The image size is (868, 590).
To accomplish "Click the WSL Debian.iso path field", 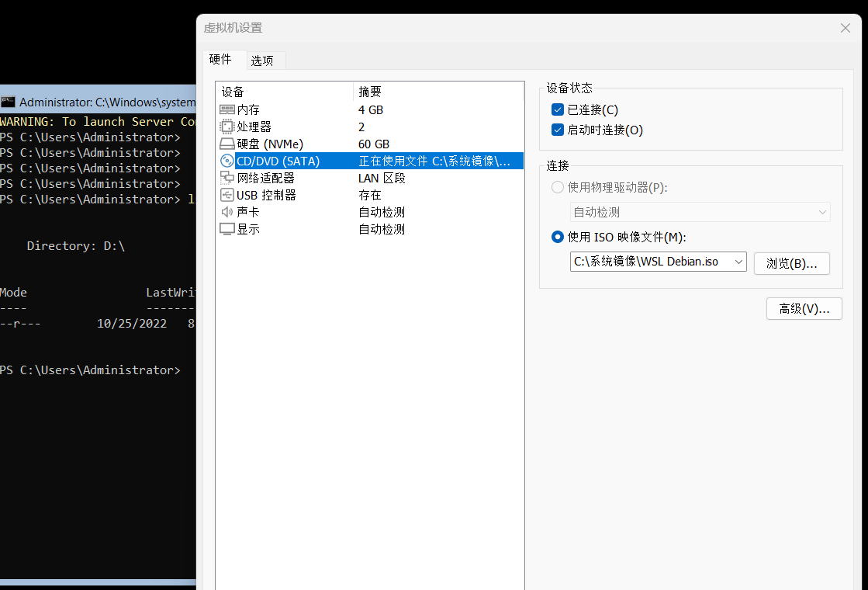I will [651, 262].
